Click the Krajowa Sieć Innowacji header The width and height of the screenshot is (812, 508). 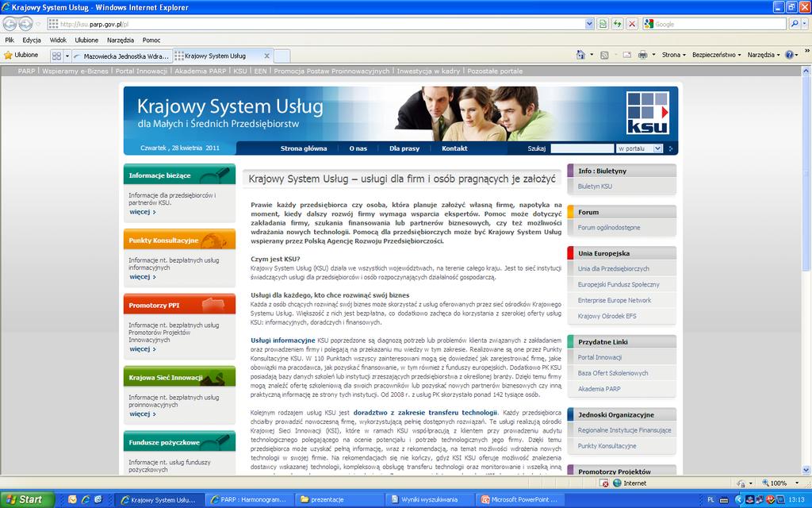pos(179,377)
